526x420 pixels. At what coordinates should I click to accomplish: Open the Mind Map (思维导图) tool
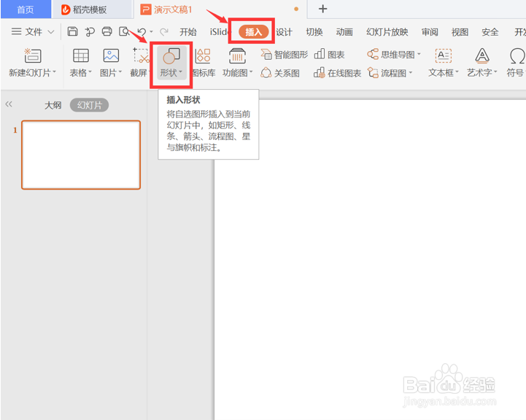click(394, 54)
